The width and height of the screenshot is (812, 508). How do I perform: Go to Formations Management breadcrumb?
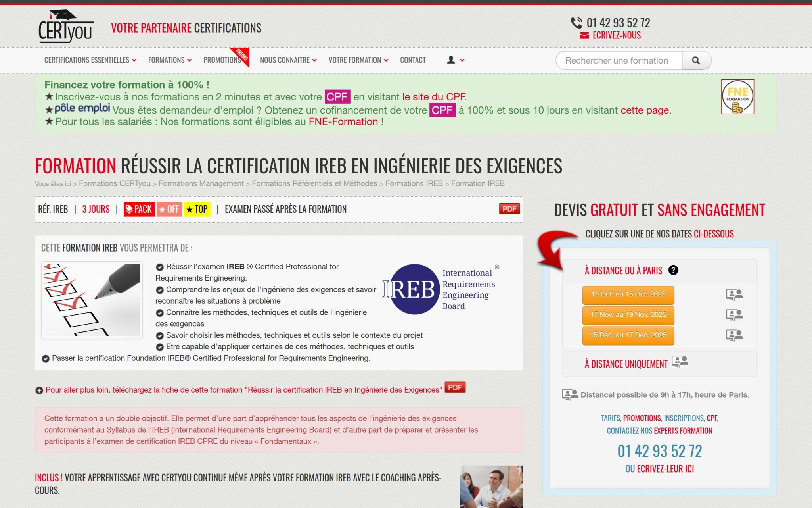201,183
